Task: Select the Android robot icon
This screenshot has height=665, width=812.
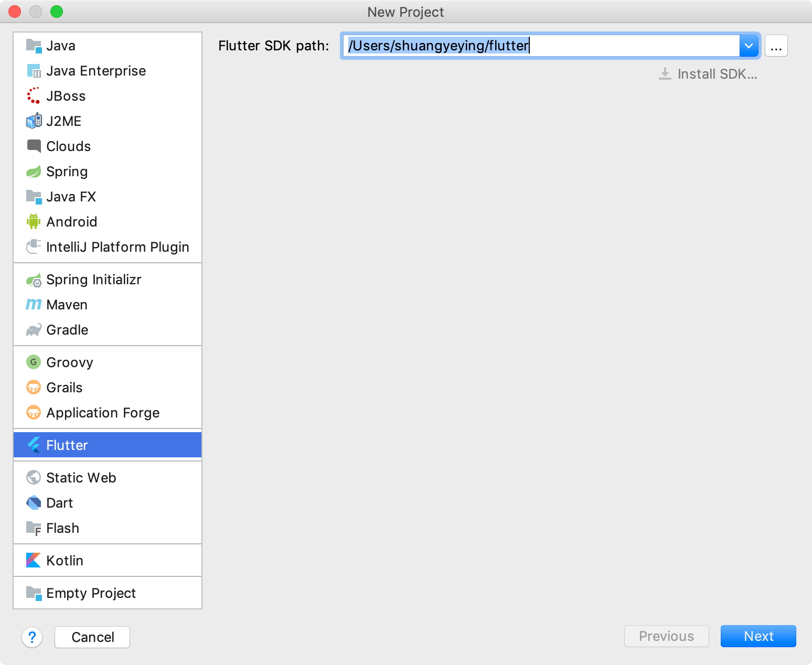Action: [34, 222]
